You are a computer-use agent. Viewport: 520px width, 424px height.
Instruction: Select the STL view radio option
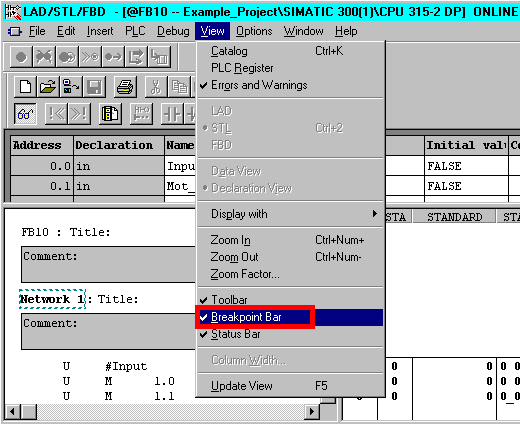[x=290, y=128]
